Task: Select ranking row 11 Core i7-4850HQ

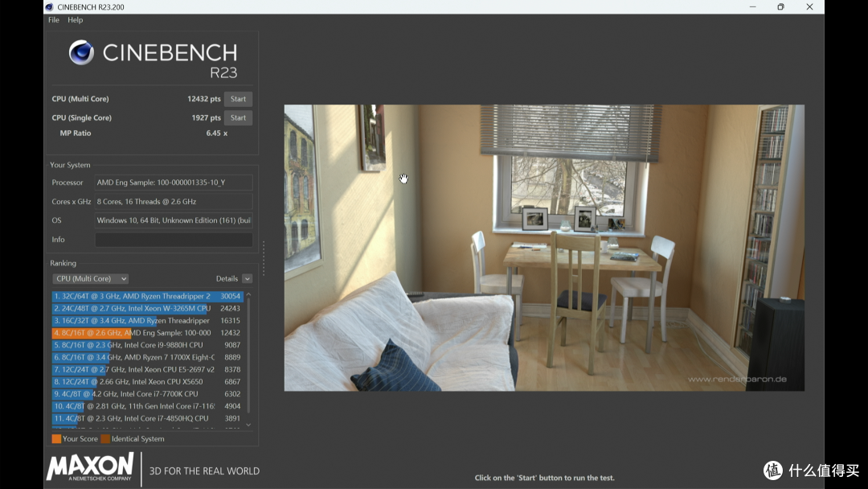Action: [x=147, y=418]
